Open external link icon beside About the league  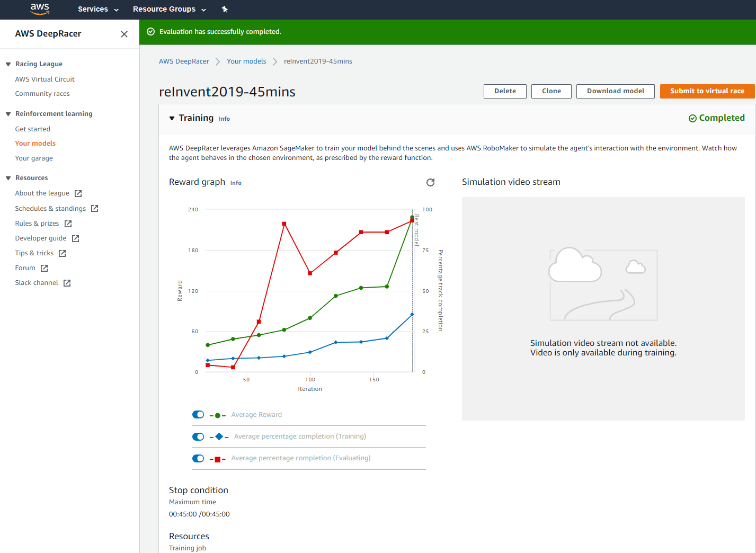pyautogui.click(x=78, y=193)
